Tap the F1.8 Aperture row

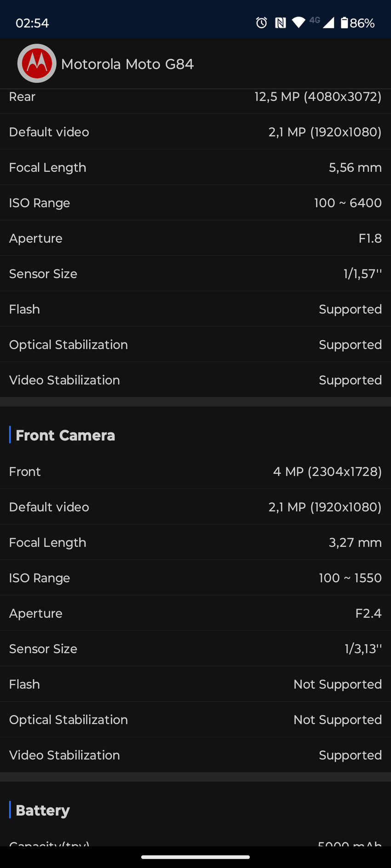pos(195,238)
